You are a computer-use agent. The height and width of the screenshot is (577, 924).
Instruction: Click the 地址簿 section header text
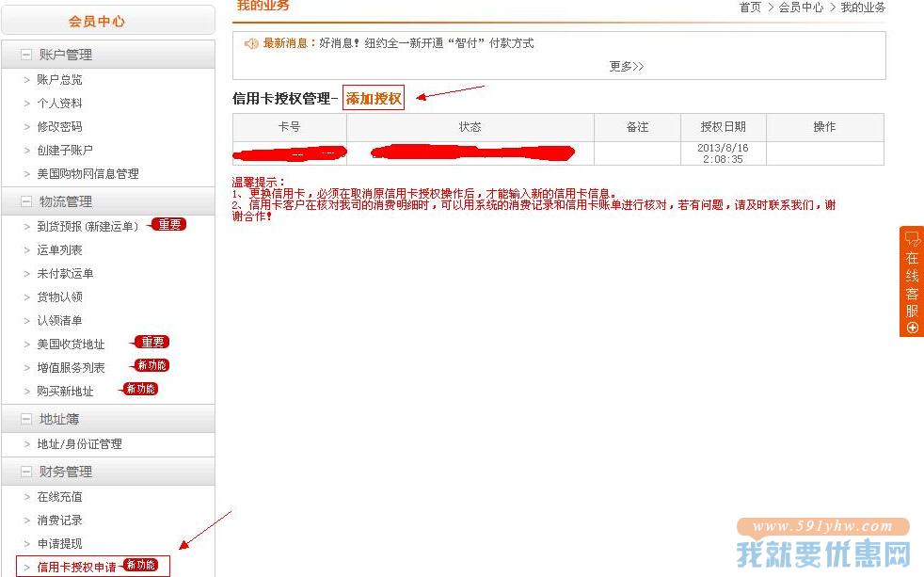tap(59, 419)
